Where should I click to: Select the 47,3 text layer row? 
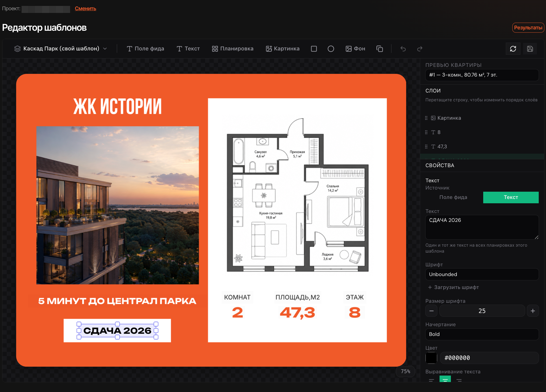pos(482,147)
